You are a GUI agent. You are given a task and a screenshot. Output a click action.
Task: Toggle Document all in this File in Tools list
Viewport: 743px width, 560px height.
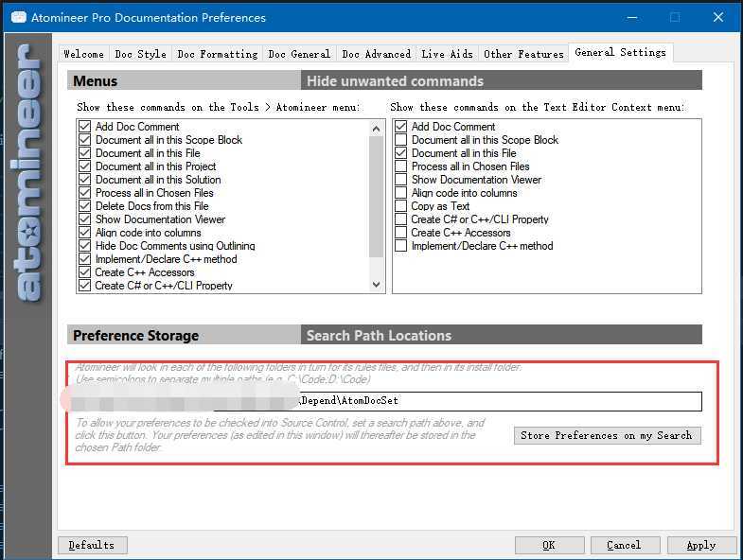tap(85, 153)
